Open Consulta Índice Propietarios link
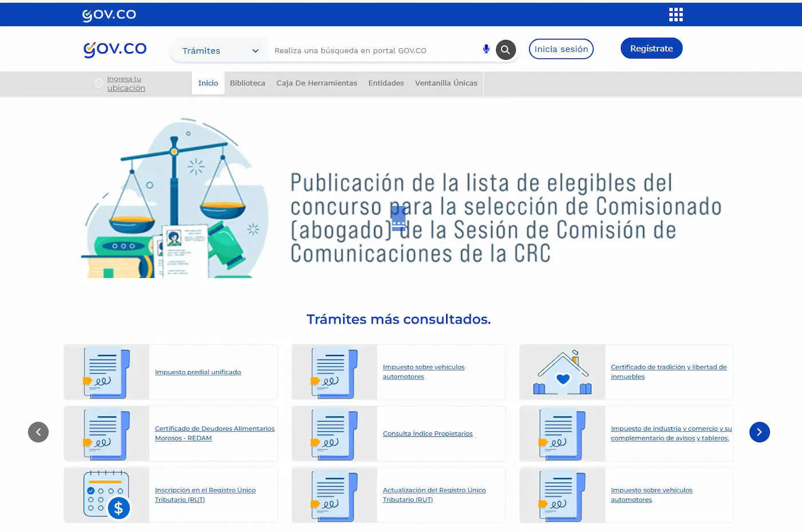Viewport: 802px width, 532px height. [x=428, y=434]
